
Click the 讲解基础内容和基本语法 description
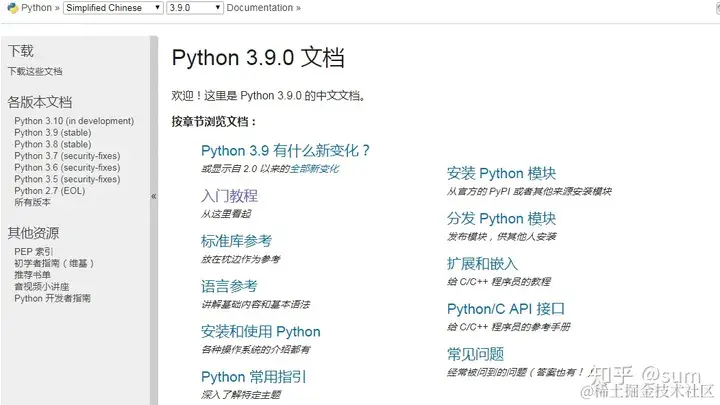[x=255, y=304]
